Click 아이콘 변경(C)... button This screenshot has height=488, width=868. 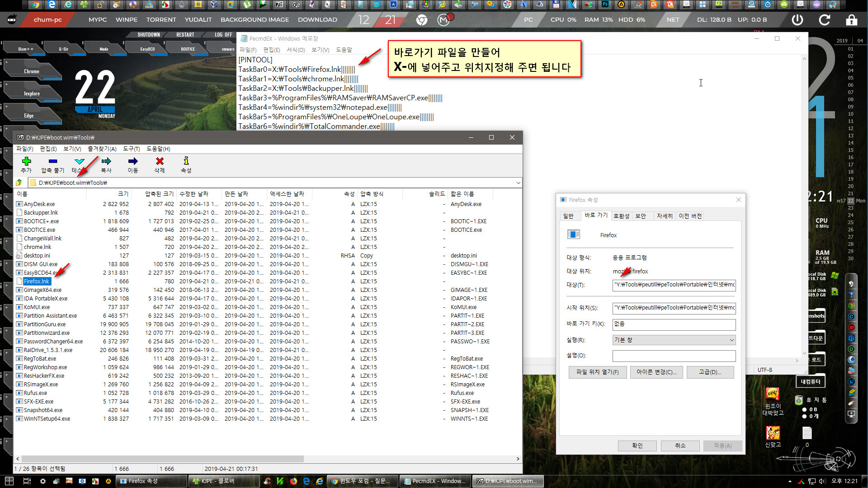coord(656,372)
